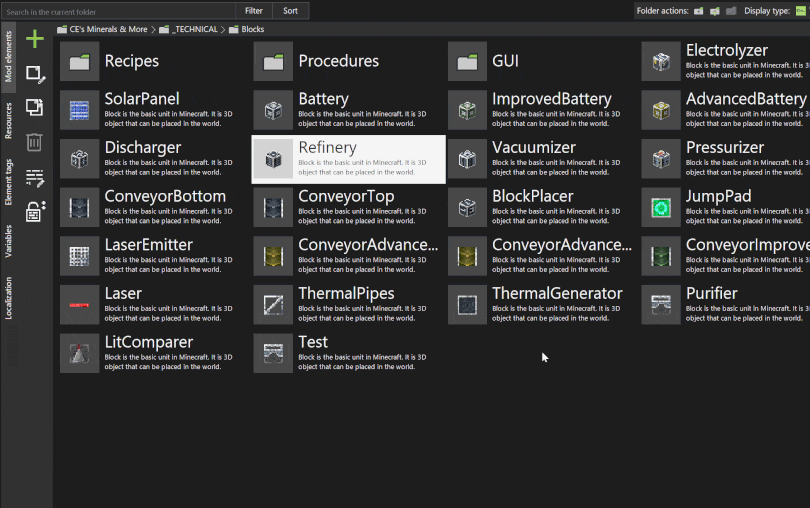Image resolution: width=810 pixels, height=508 pixels.
Task: Select the Battery block icon
Action: [273, 111]
